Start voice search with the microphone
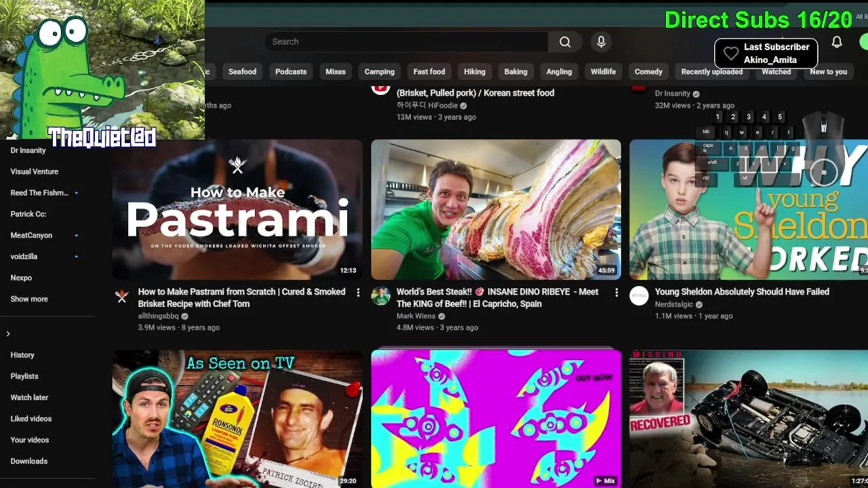 click(601, 41)
